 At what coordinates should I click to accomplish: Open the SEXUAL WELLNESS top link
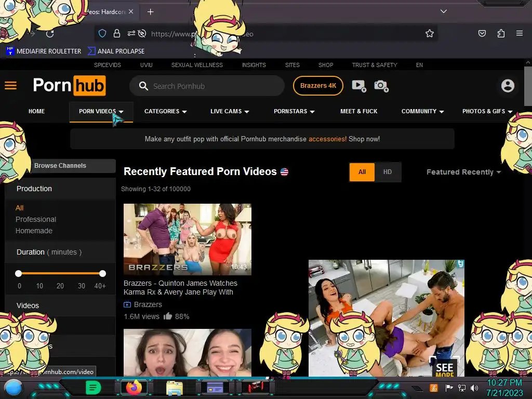(197, 65)
